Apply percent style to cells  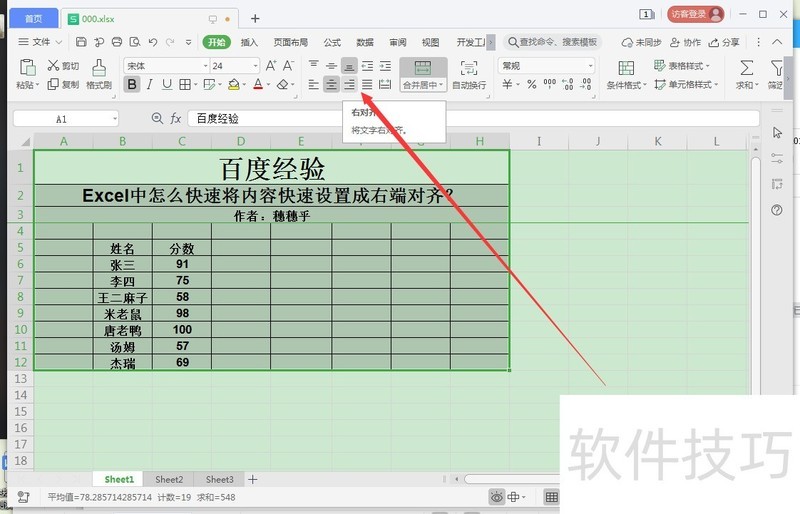click(532, 84)
